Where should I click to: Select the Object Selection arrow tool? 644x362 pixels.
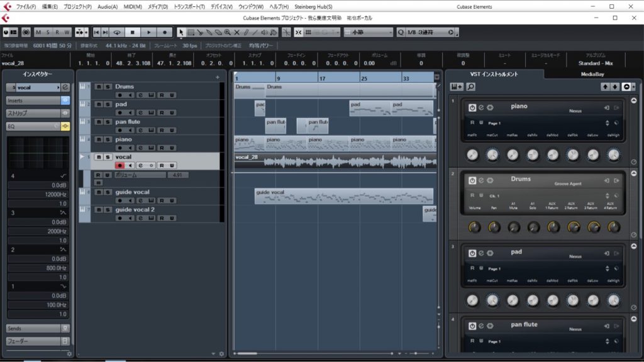click(x=181, y=32)
